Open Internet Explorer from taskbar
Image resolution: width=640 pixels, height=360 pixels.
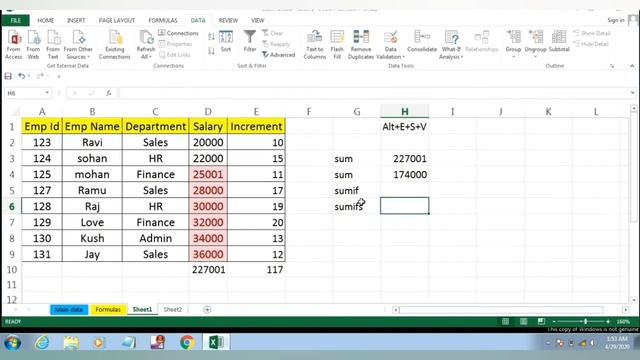coord(42,342)
